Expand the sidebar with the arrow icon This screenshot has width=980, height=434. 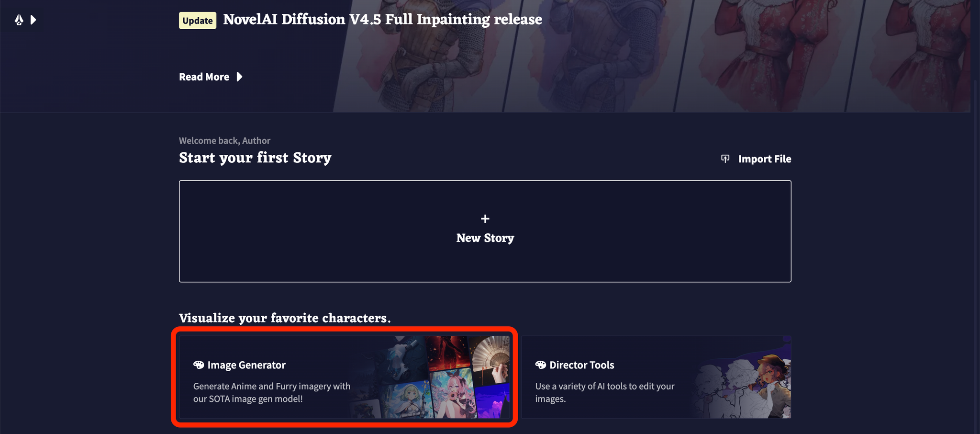pos(33,20)
